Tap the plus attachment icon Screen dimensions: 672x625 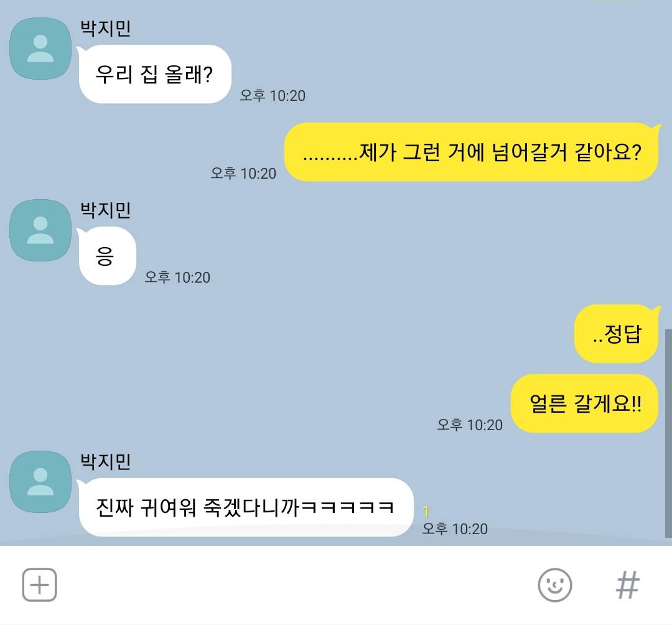[39, 585]
